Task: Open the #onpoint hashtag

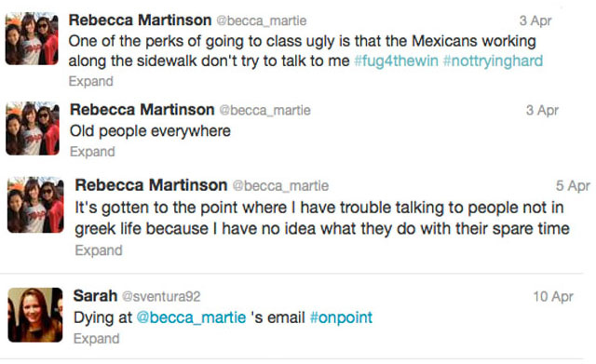Action: 341,317
